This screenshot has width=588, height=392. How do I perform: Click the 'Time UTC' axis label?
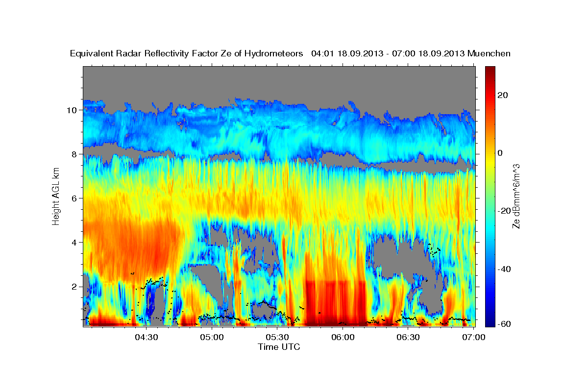[279, 347]
